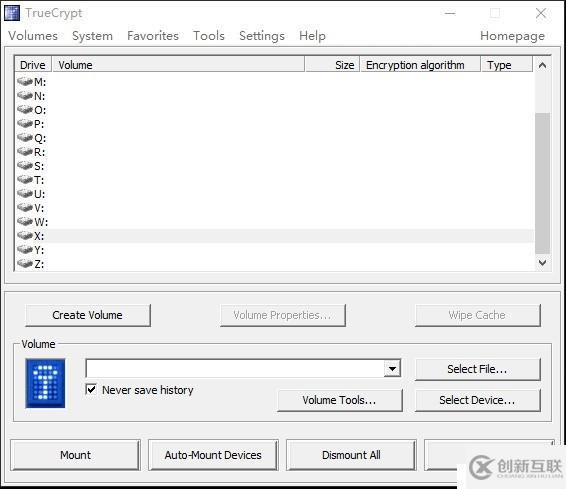Open the Homepage link in menu bar

coord(512,36)
